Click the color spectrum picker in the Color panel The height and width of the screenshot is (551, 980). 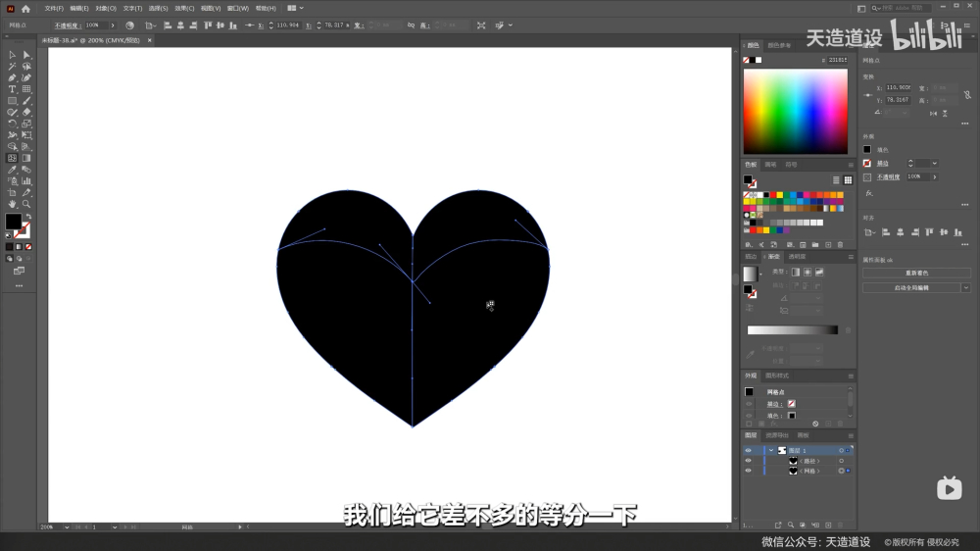(x=796, y=112)
